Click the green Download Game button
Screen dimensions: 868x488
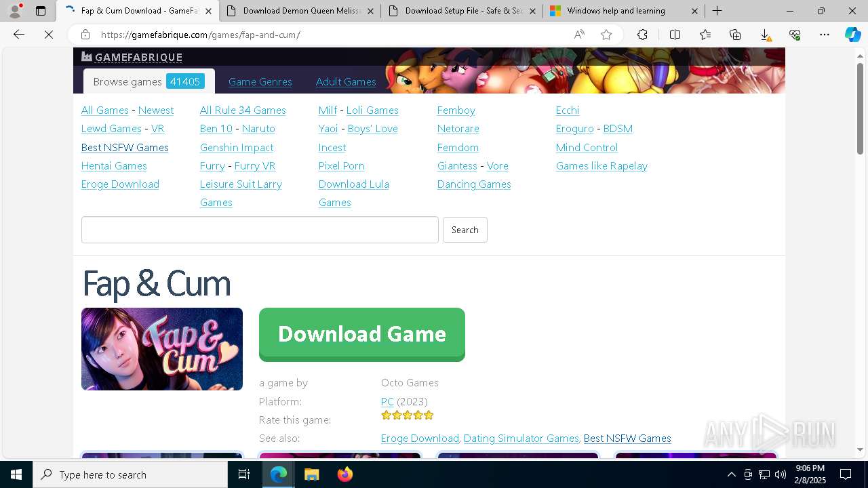pyautogui.click(x=362, y=334)
